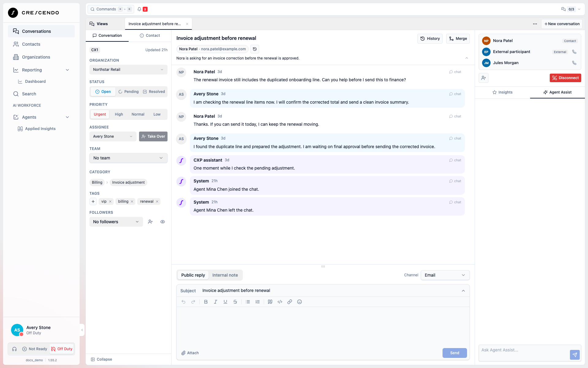Switch availability to Not Ready

pyautogui.click(x=35, y=349)
